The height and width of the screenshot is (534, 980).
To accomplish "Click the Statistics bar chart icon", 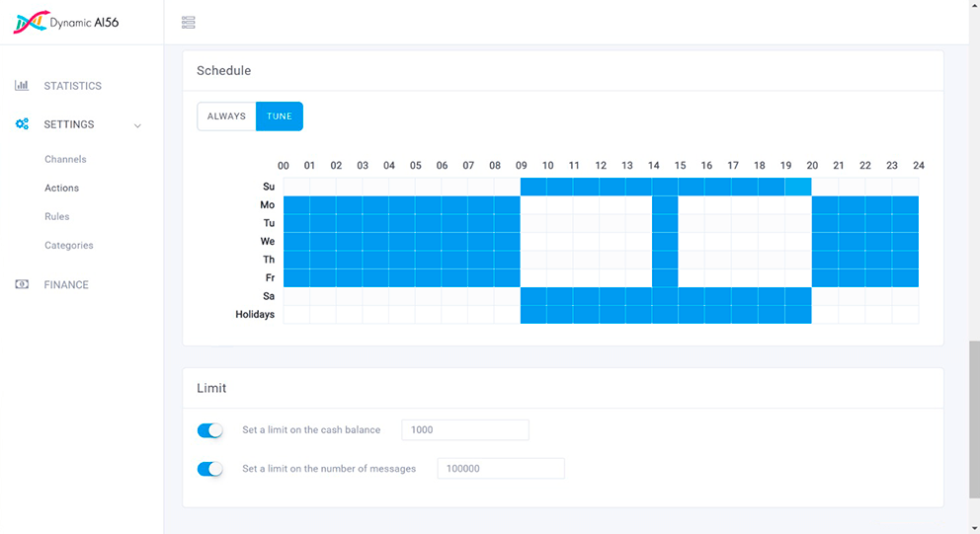I will click(22, 86).
